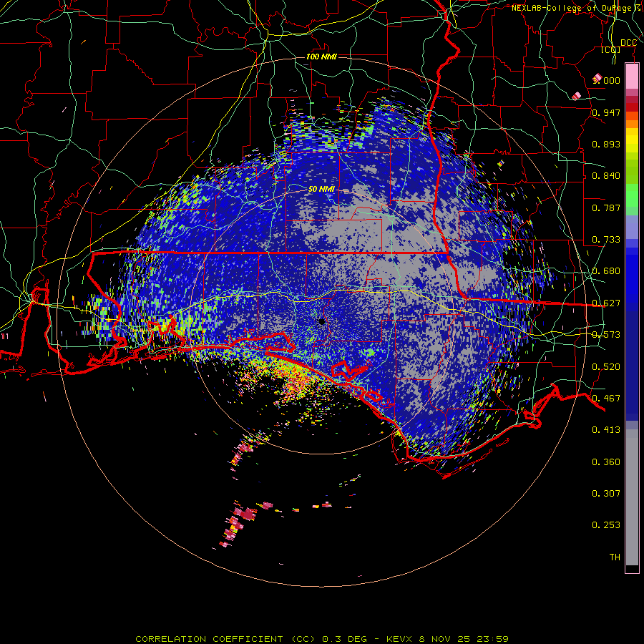Click the 0.787 scale value
Screen dimensions: 644x644
(x=606, y=208)
